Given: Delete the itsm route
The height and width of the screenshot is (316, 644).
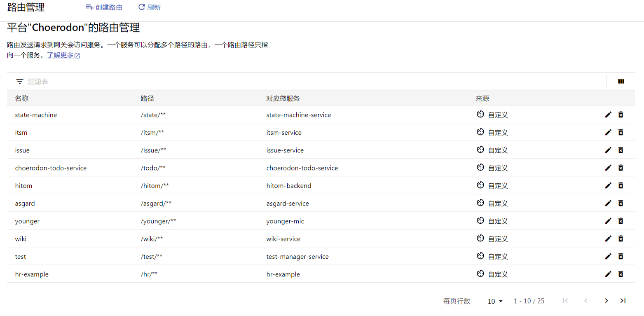Looking at the screenshot, I should [621, 132].
